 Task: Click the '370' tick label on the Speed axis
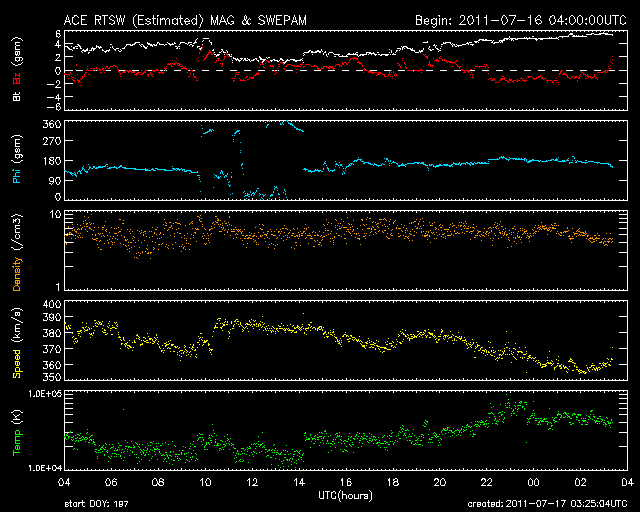coord(52,349)
